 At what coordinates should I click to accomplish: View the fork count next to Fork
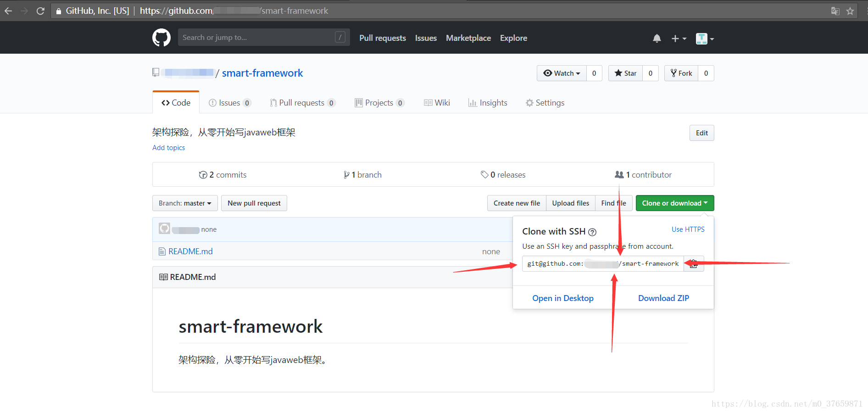point(706,73)
